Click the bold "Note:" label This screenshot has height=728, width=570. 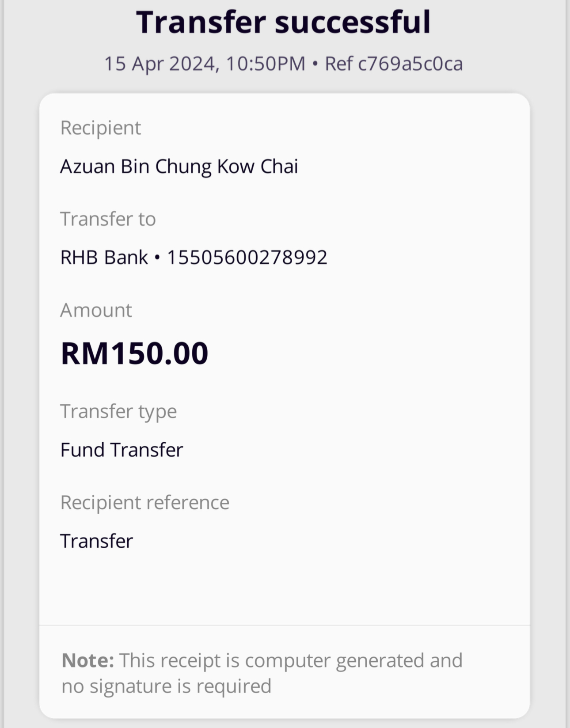point(88,661)
